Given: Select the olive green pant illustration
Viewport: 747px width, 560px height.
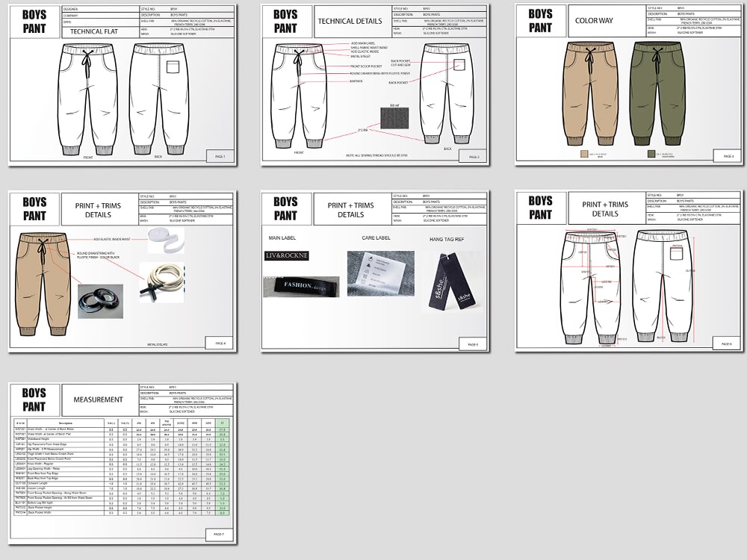Looking at the screenshot, I should point(657,93).
